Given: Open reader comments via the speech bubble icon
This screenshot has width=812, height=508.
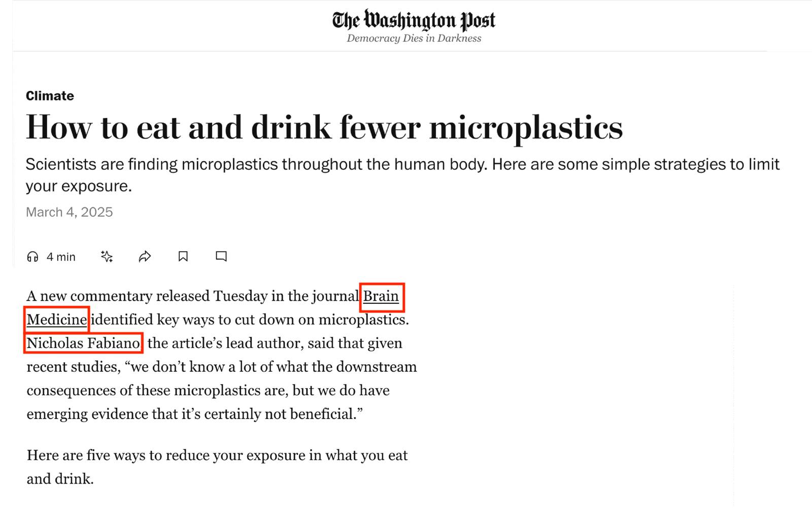Looking at the screenshot, I should tap(221, 257).
